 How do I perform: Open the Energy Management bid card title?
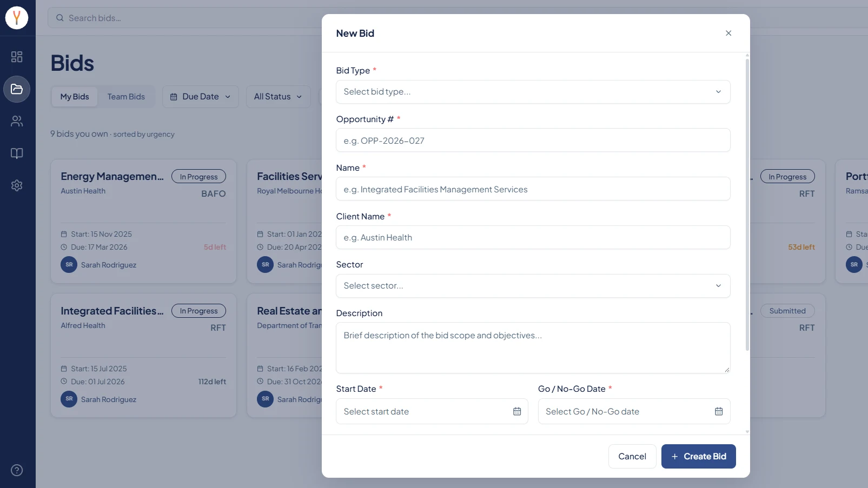click(x=112, y=177)
